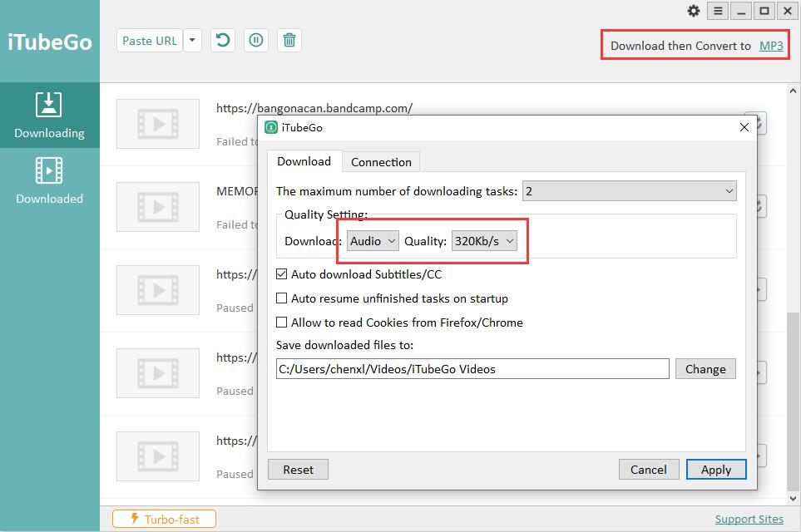Open the Audio download type dropdown
The width and height of the screenshot is (801, 532).
(x=373, y=241)
